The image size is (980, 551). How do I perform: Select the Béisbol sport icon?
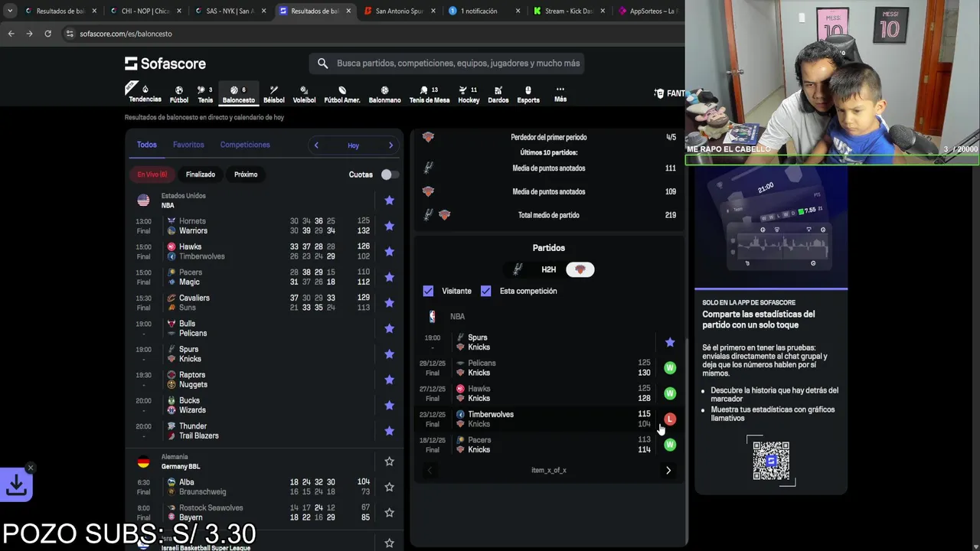tap(273, 94)
